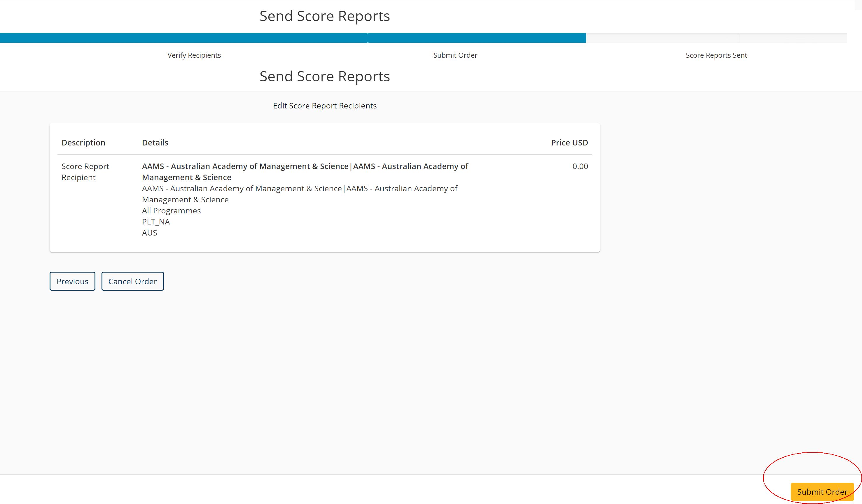Viewport: 862px width, 504px height.
Task: Click the PLT_NA detail line
Action: tap(156, 222)
